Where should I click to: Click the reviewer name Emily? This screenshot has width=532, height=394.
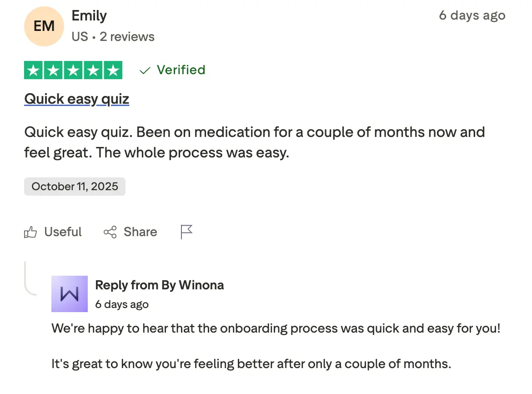89,16
